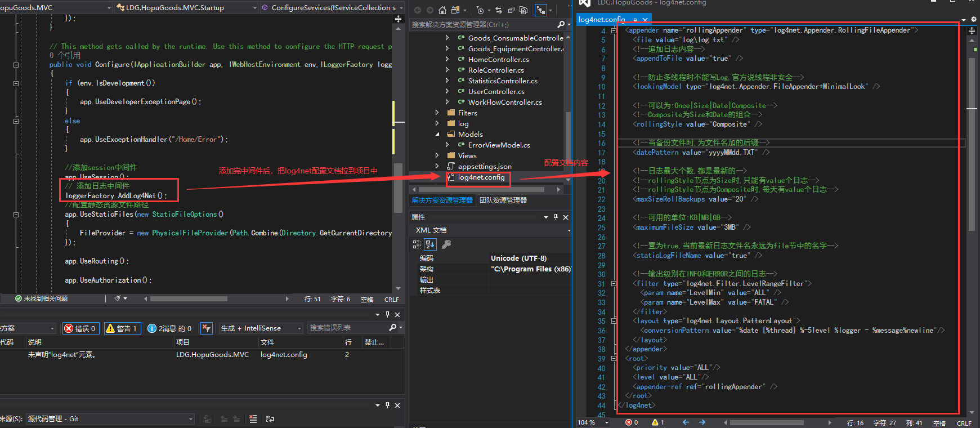980x428 pixels.
Task: Toggle alphabetical sort in Properties panel
Action: point(430,244)
